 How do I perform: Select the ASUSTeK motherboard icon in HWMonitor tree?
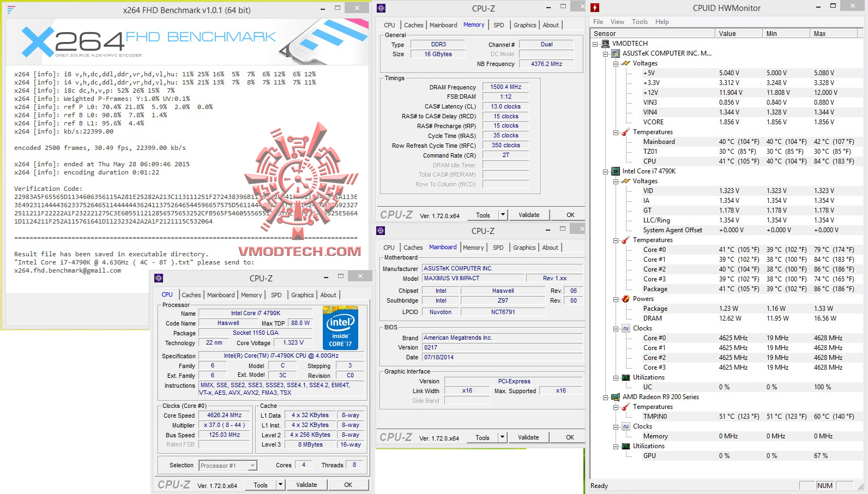coord(616,53)
